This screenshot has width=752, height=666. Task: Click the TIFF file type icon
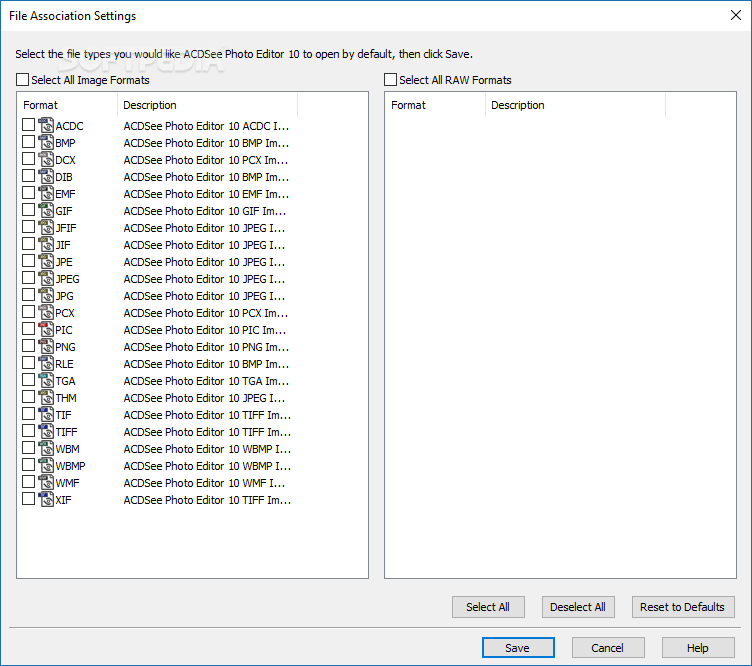click(x=46, y=432)
